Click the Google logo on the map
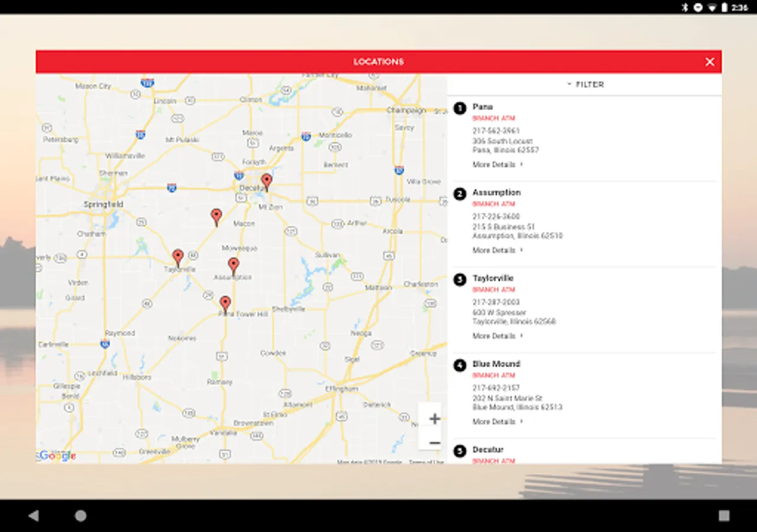Image resolution: width=757 pixels, height=532 pixels. [x=56, y=456]
